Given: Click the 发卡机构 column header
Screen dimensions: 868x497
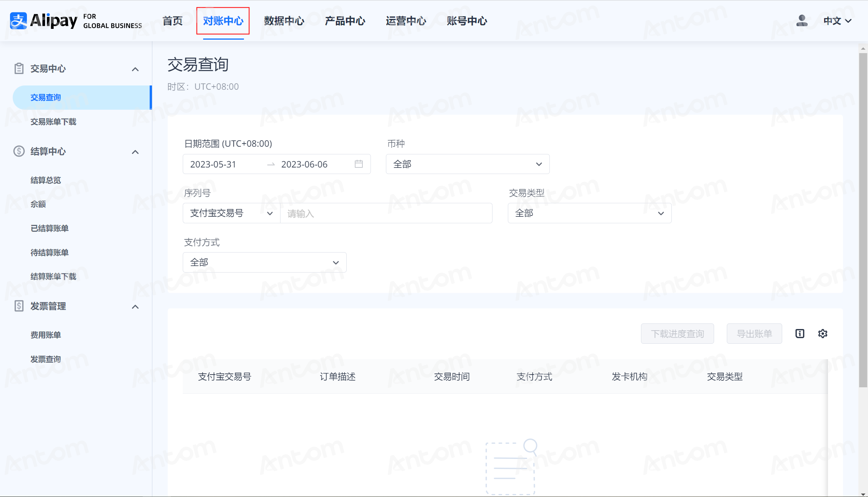Looking at the screenshot, I should point(629,377).
